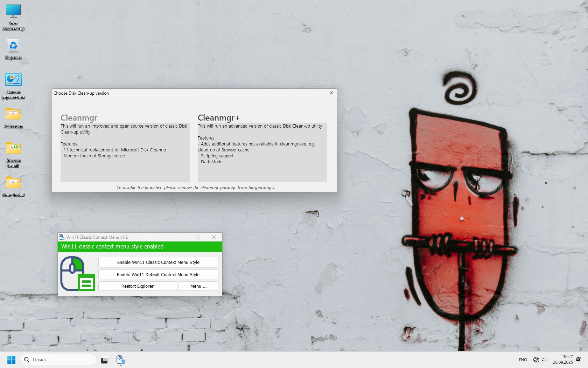Select the 'Корзина' recycle bin icon
Viewport: 588px width, 368px height.
13,49
